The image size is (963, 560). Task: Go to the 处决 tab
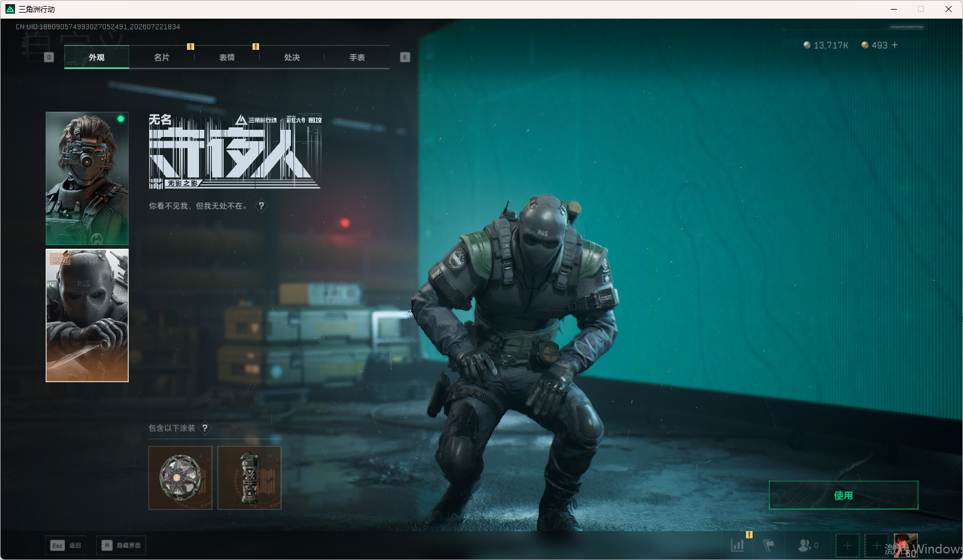292,57
